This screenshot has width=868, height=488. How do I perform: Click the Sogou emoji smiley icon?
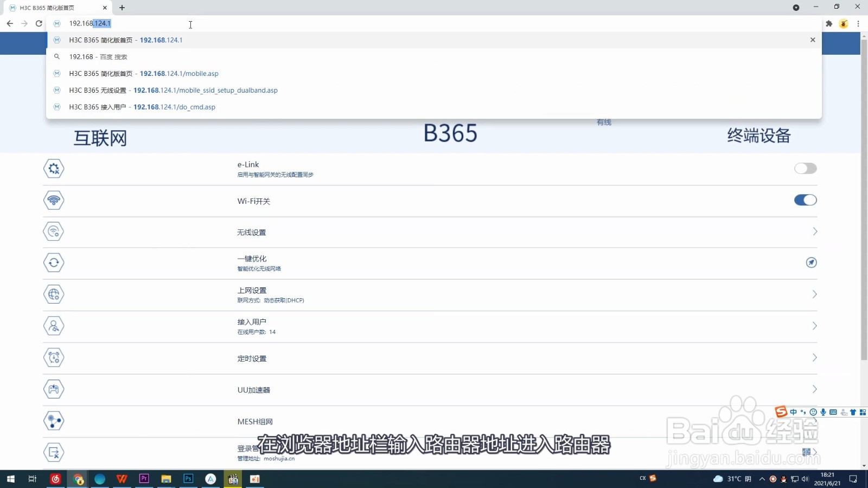813,412
